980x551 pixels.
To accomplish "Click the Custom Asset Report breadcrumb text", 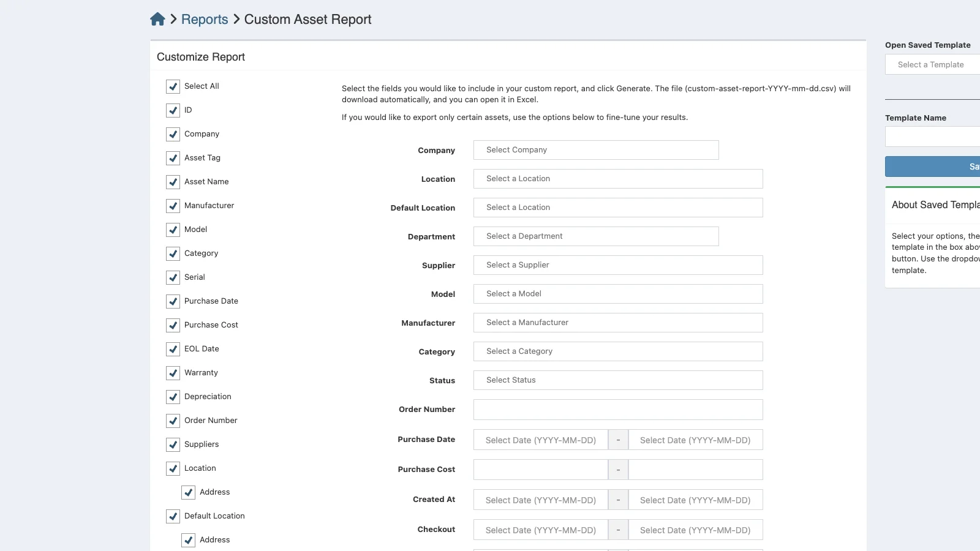I will pos(308,20).
